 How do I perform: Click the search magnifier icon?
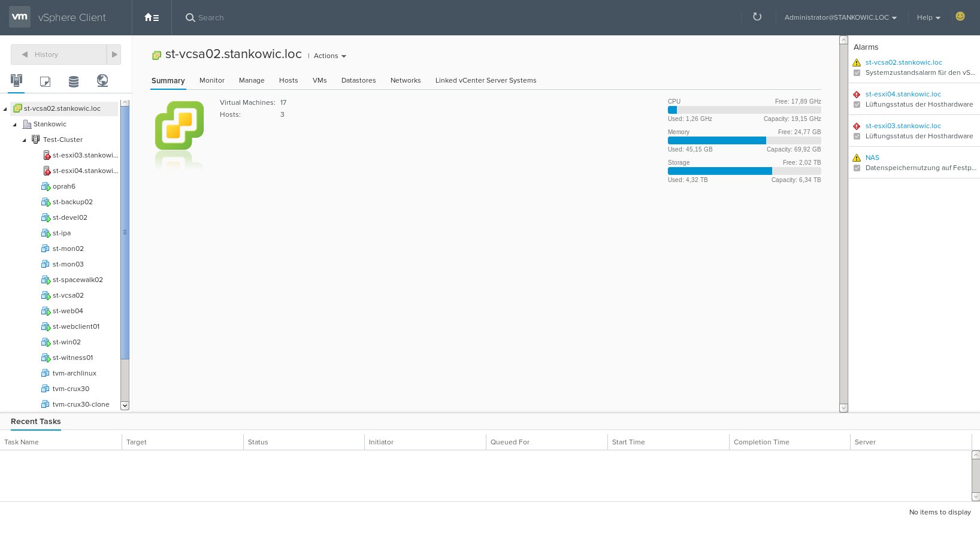click(x=190, y=17)
